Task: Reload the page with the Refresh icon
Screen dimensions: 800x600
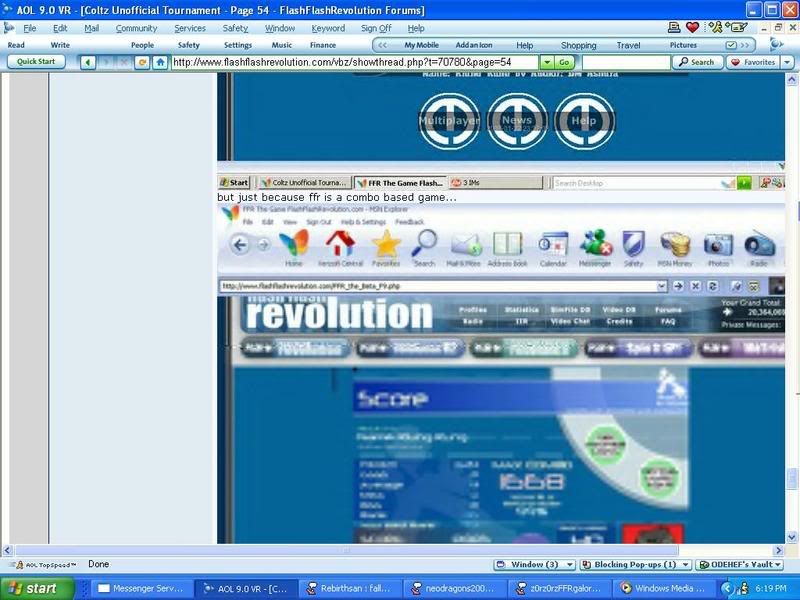Action: (x=142, y=62)
